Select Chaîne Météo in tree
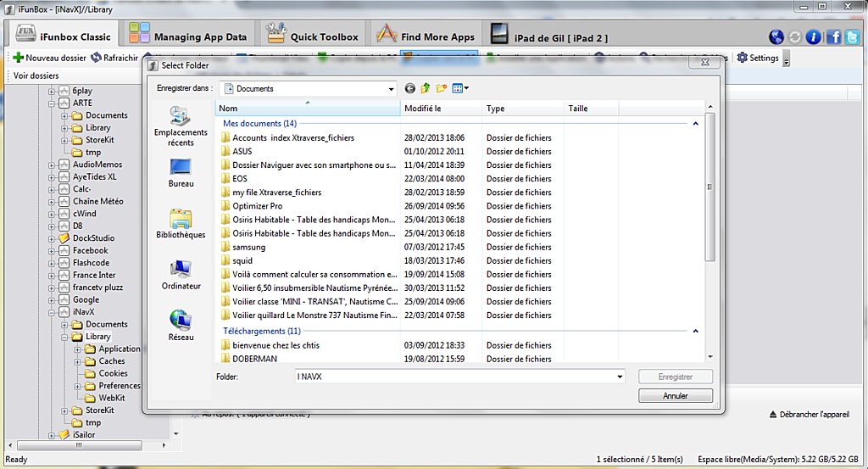This screenshot has height=469, width=868. pos(98,201)
